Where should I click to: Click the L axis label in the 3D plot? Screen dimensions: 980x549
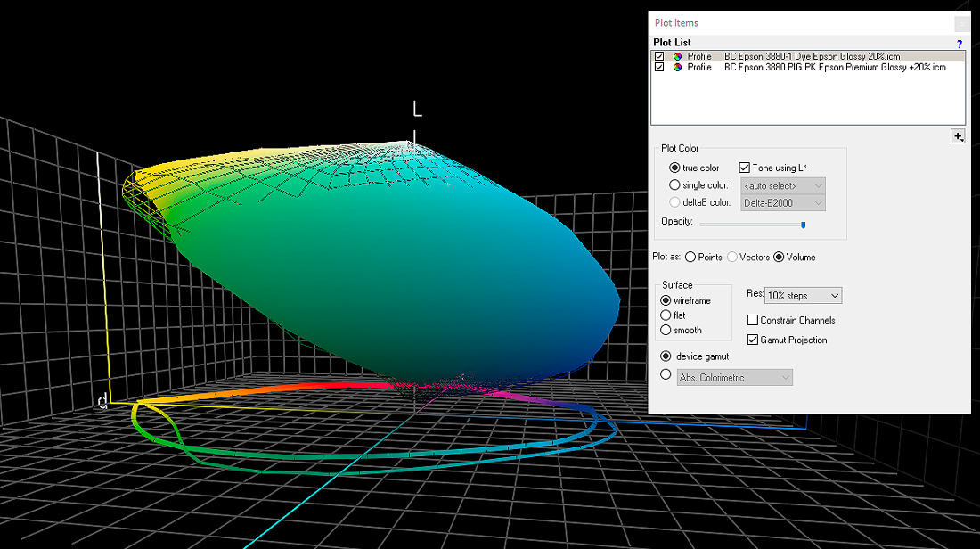pyautogui.click(x=416, y=110)
